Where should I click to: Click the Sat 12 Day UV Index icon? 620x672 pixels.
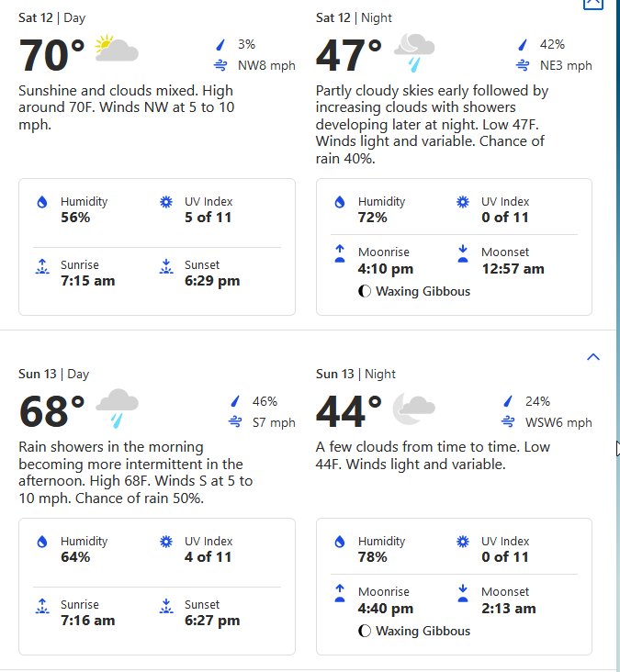pyautogui.click(x=166, y=202)
